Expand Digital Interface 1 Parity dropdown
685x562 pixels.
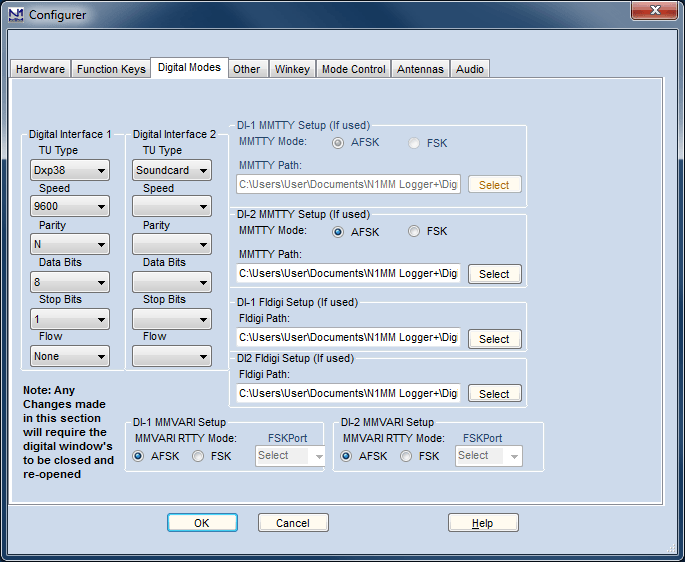[70, 244]
